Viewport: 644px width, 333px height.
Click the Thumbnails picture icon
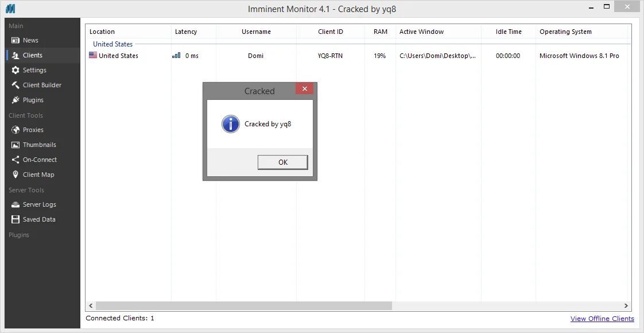(15, 145)
